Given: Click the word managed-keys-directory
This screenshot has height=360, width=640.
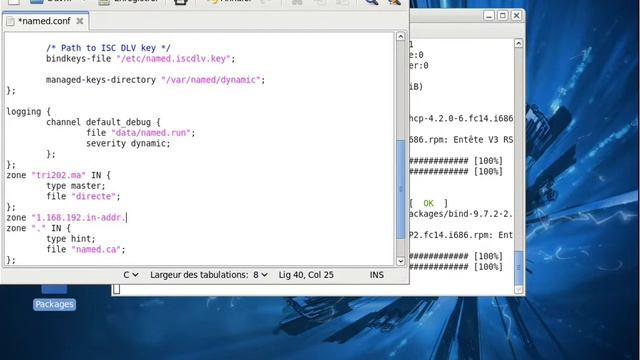Looking at the screenshot, I should [101, 80].
